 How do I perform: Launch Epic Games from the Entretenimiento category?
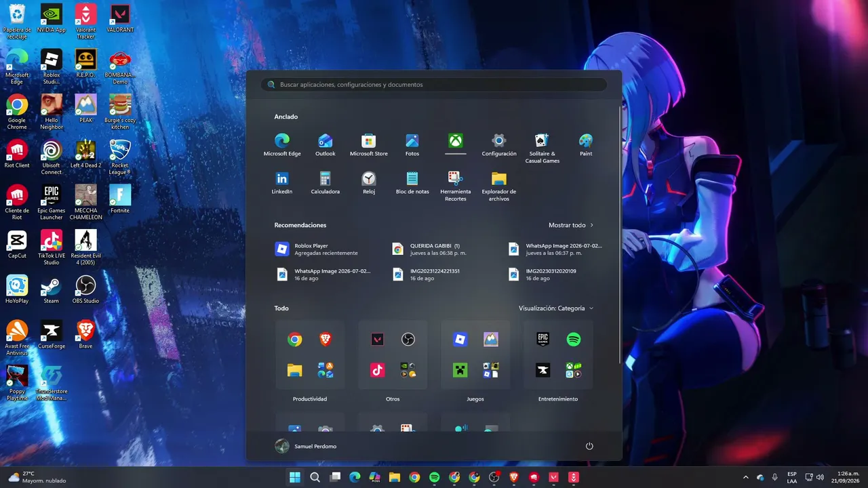pos(542,340)
